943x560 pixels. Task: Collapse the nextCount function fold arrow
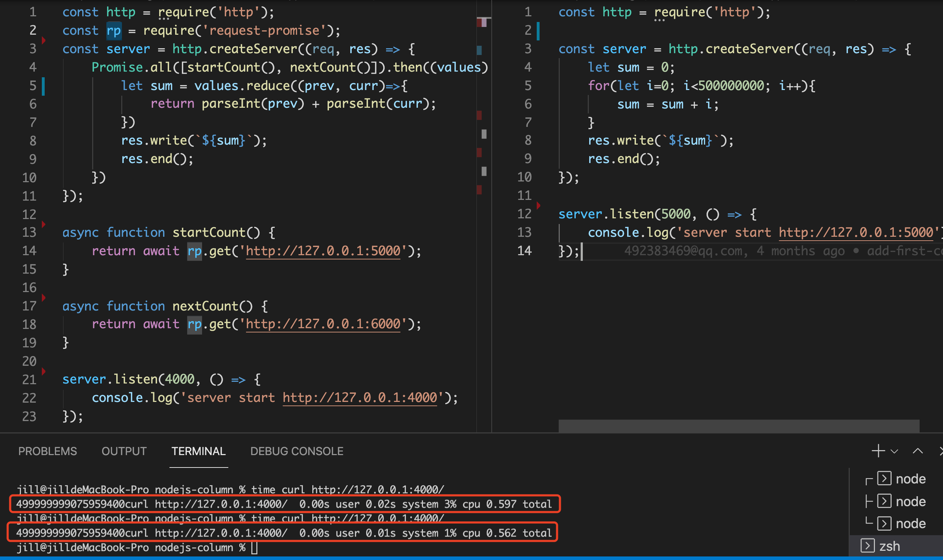(44, 298)
